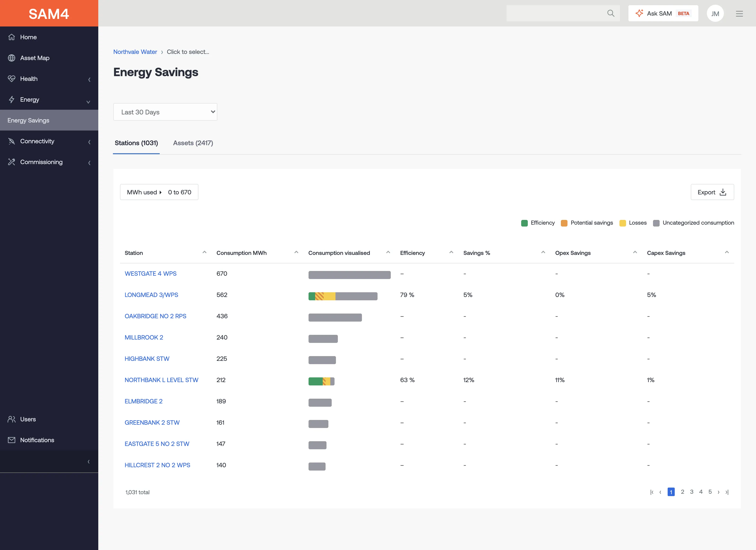The image size is (756, 550).
Task: Open the JM user avatar
Action: 715,13
